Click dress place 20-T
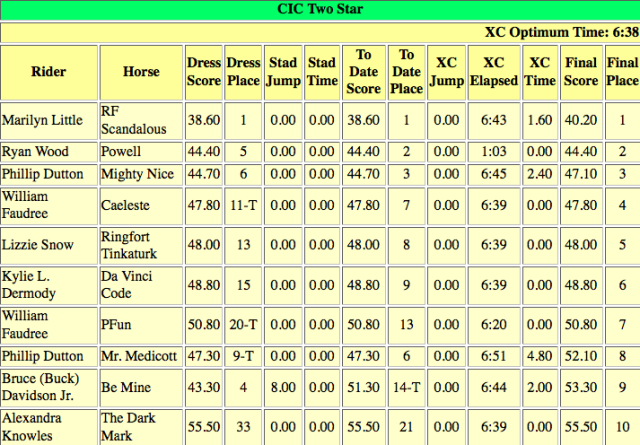The width and height of the screenshot is (640, 445). [243, 325]
